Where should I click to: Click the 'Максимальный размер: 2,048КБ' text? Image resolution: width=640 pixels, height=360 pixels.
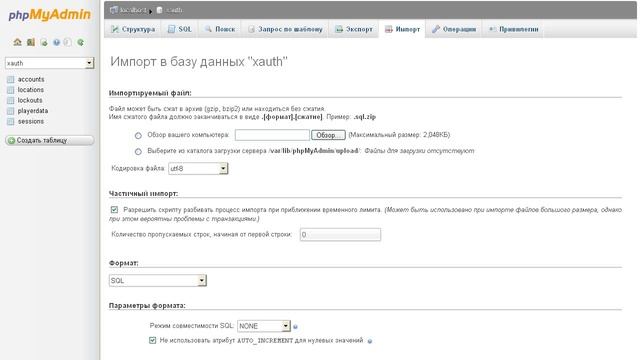coord(399,135)
